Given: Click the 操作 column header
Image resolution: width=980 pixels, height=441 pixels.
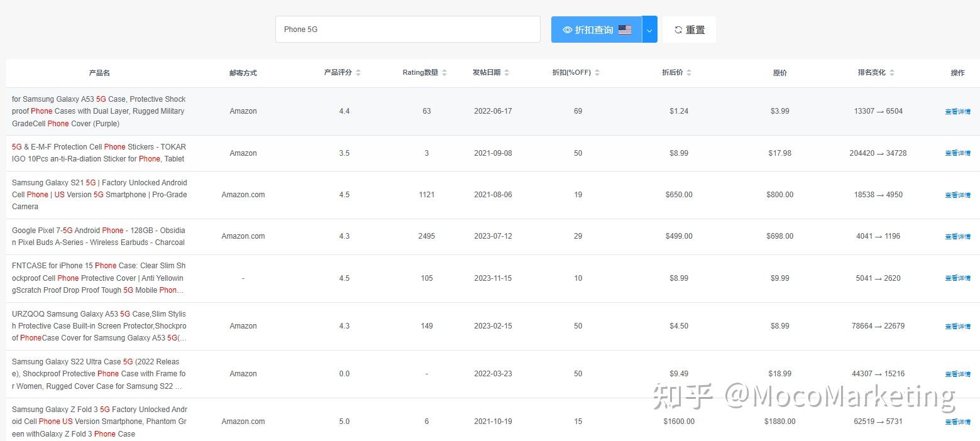Looking at the screenshot, I should click(x=957, y=73).
